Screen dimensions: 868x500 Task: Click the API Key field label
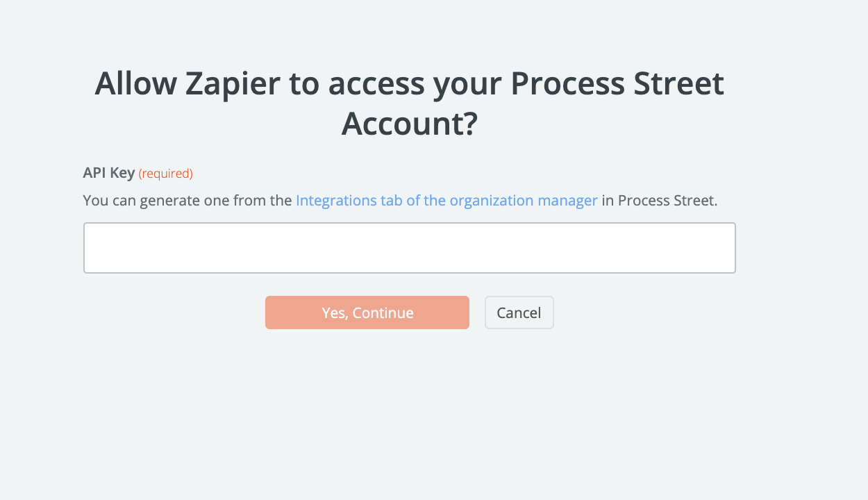109,173
